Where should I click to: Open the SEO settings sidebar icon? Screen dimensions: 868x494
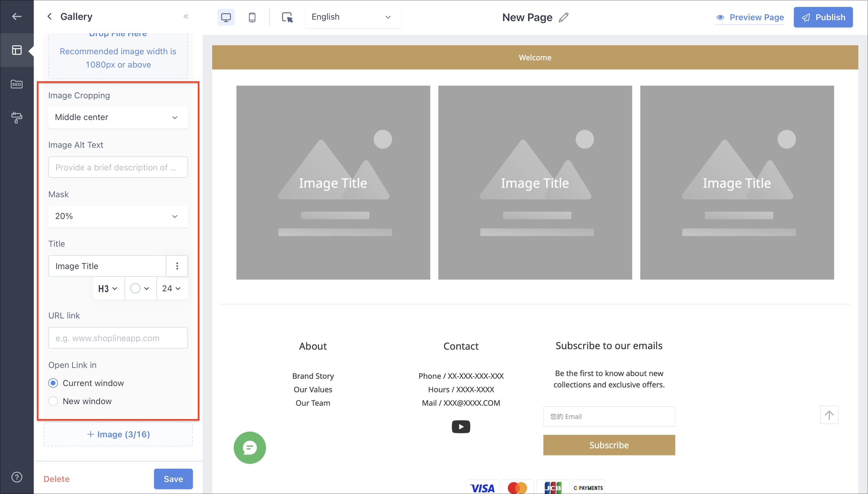[x=17, y=84]
